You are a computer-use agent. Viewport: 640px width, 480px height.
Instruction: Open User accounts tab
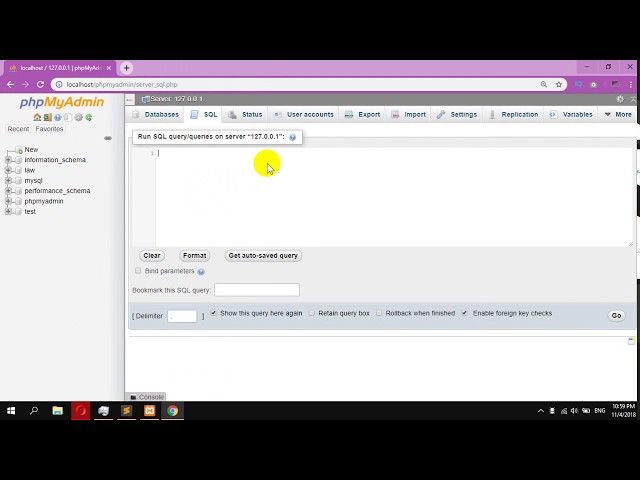[304, 115]
